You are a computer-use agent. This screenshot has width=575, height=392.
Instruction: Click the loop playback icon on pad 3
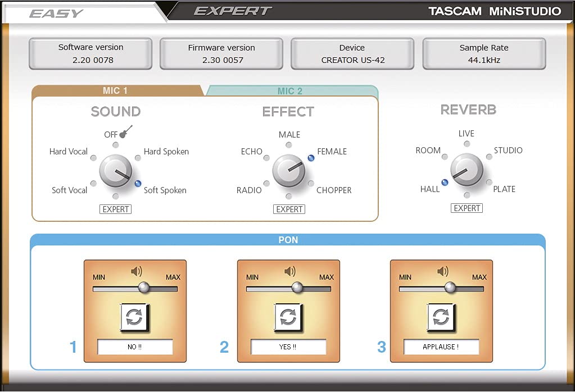click(x=442, y=318)
